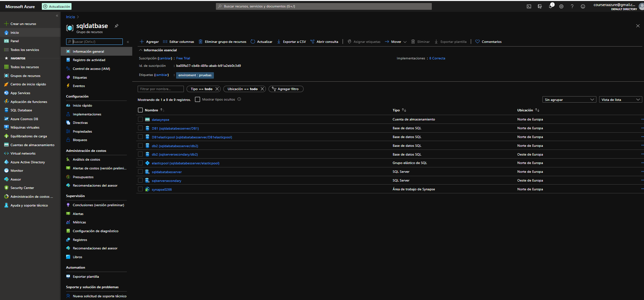Screen dimensions: 644x300
Task: Collapse the resource menu panel chevron
Action: pos(128,42)
